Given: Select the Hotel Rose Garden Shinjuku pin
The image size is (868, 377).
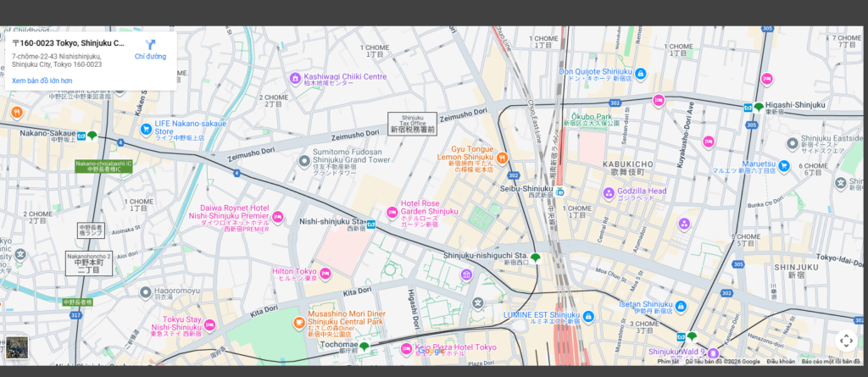Looking at the screenshot, I should (392, 213).
